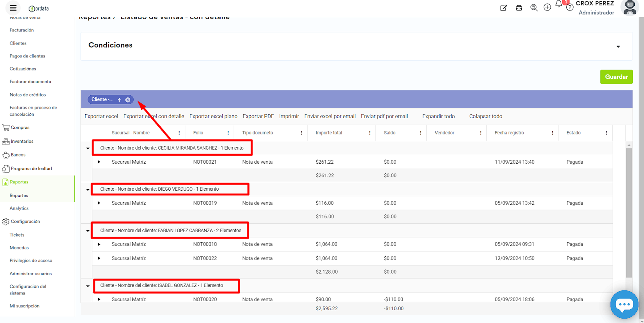644x323 pixels.
Task: Click the notifications bell icon
Action: coord(559,4)
